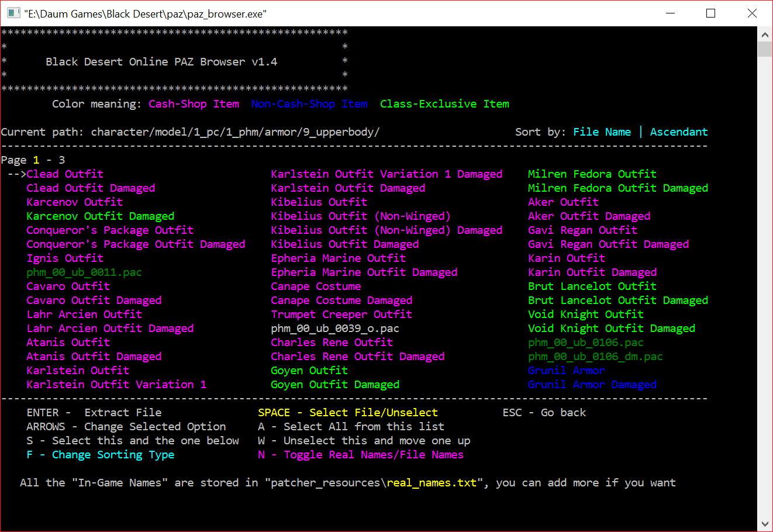The image size is (773, 532).
Task: Toggle Ascendant sort order
Action: tap(679, 132)
